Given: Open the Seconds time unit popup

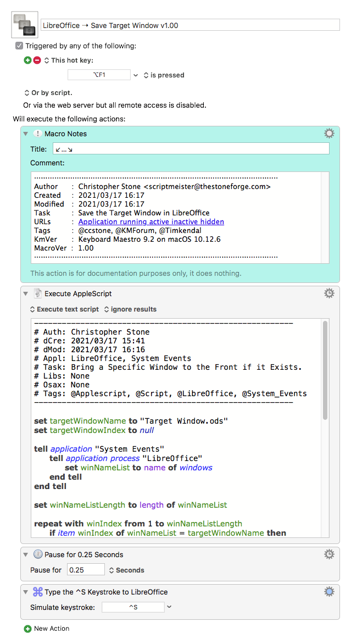Looking at the screenshot, I should [x=126, y=570].
